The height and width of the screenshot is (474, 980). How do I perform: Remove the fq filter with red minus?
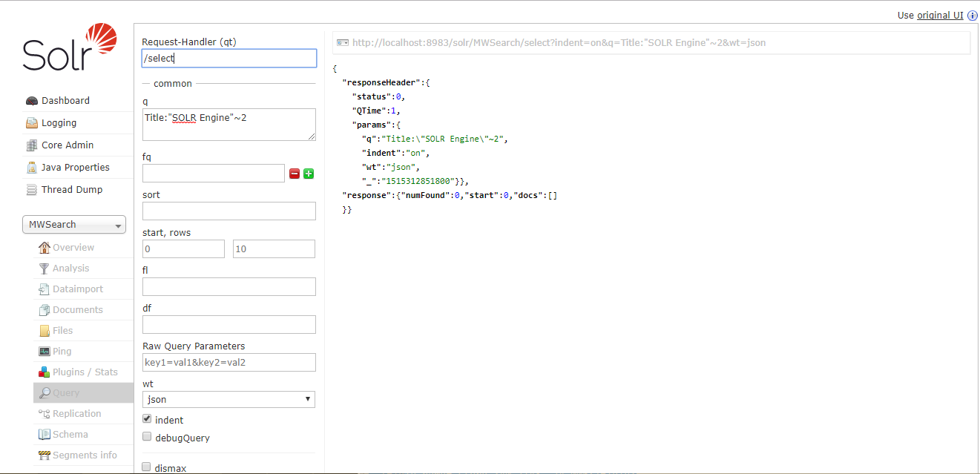(x=295, y=174)
